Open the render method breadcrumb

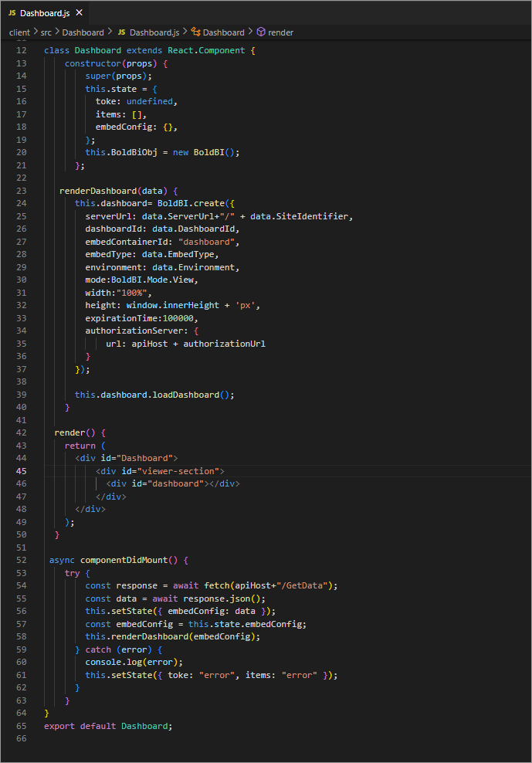[280, 32]
